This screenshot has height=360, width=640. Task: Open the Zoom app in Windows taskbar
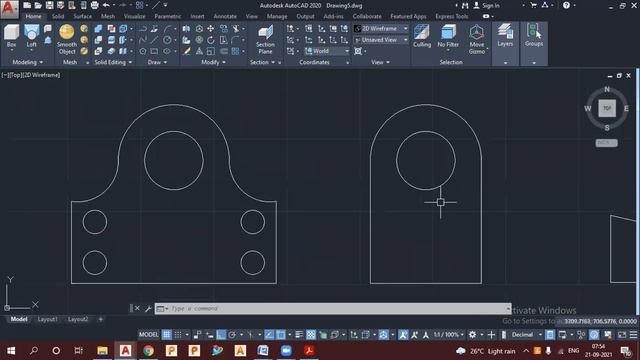286,351
